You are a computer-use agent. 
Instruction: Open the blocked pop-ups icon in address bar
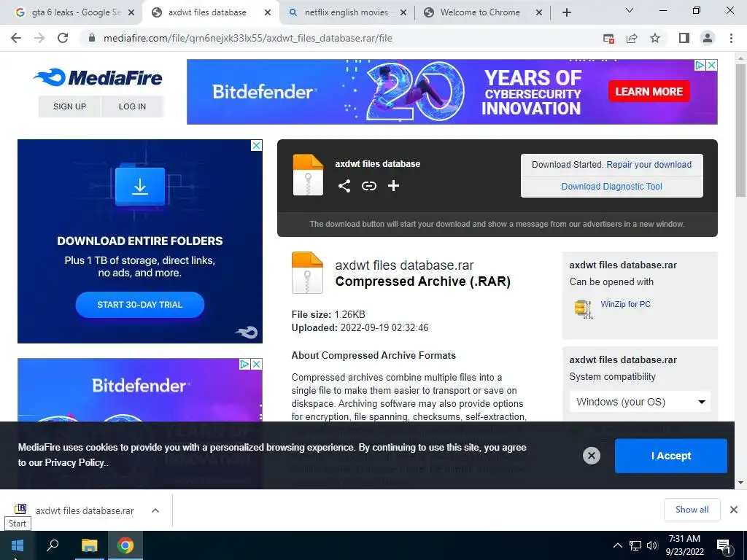click(x=608, y=38)
